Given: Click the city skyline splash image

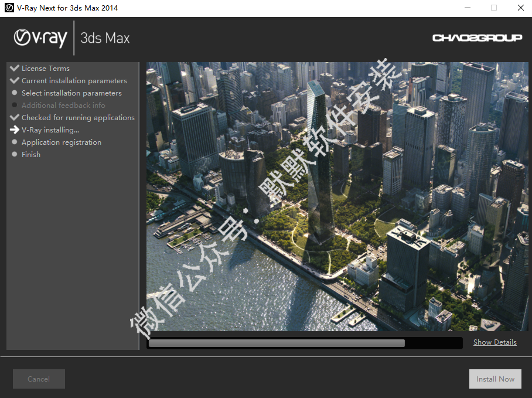Looking at the screenshot, I should (x=337, y=196).
